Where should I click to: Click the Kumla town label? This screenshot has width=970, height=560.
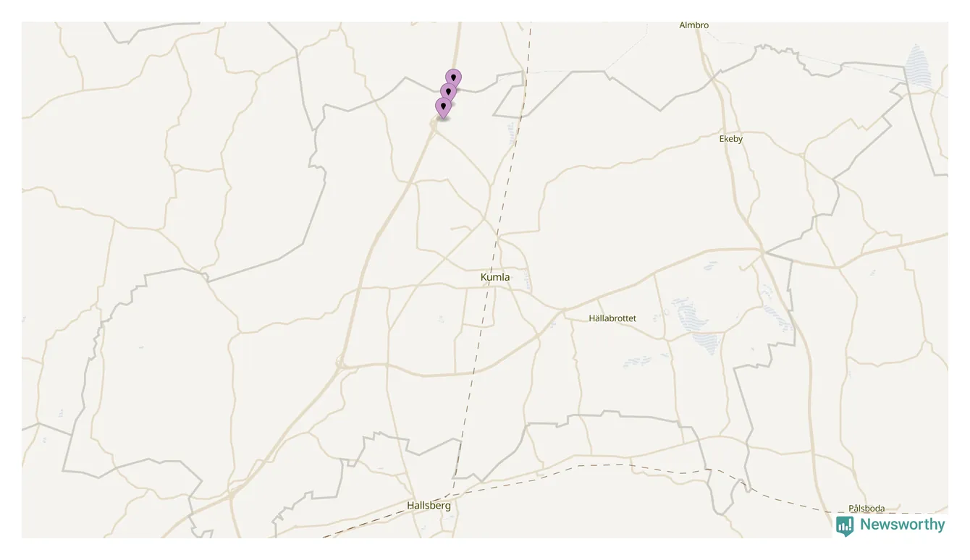[495, 277]
